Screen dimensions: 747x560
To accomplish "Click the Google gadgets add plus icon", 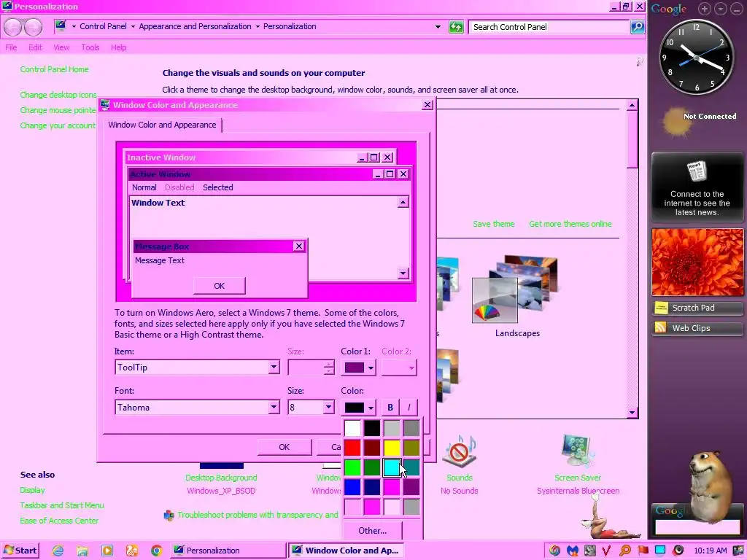I will tap(704, 9).
